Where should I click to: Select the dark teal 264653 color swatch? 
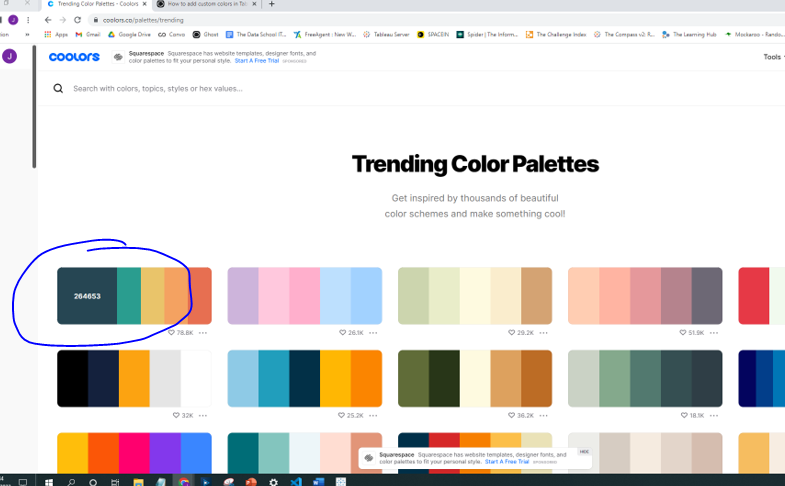[x=86, y=296]
